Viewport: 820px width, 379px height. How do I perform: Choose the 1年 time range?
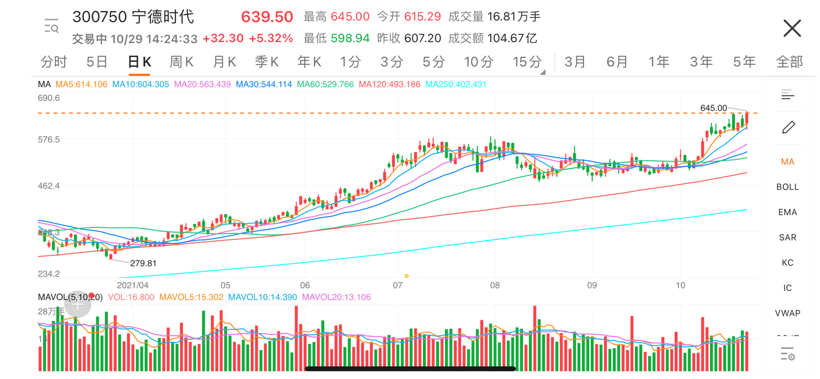(x=659, y=62)
